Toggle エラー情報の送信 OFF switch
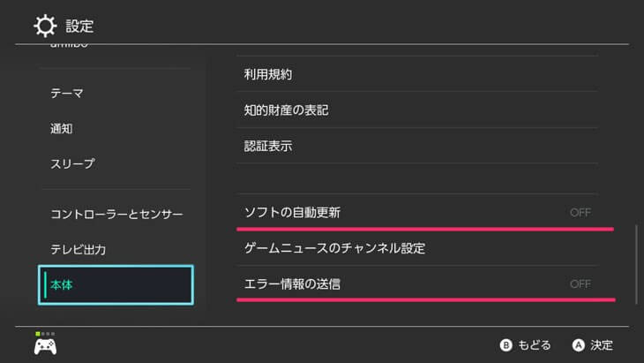644x363 pixels. (580, 284)
